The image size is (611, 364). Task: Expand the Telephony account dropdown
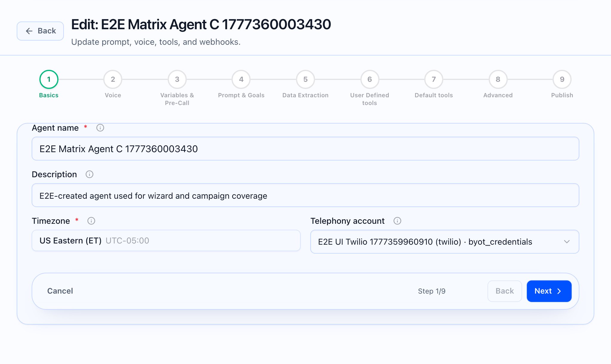coord(445,242)
